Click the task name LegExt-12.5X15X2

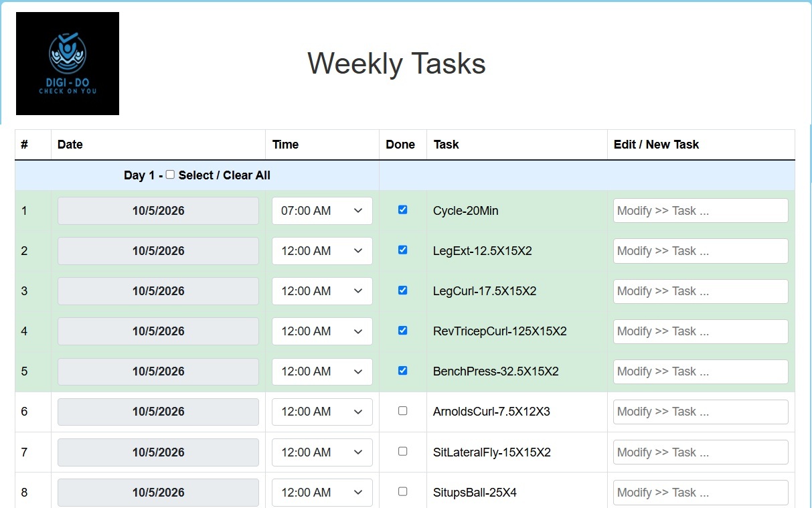[483, 251]
